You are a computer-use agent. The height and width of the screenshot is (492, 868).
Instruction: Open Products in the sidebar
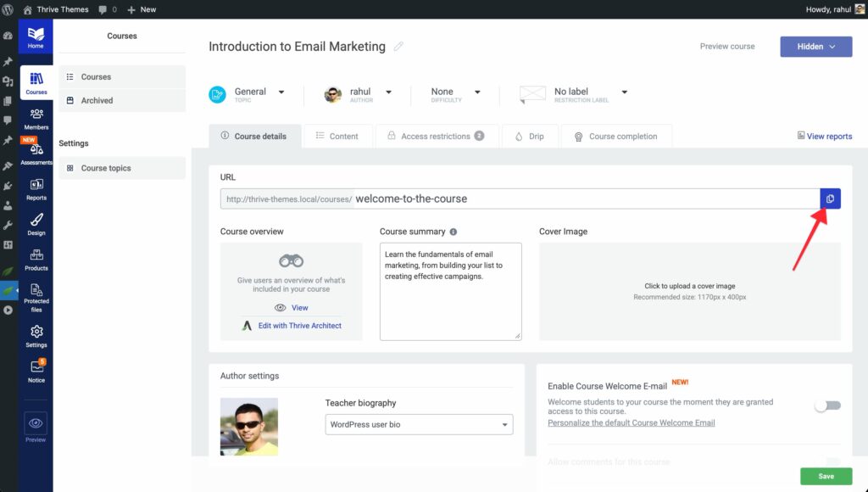36,259
